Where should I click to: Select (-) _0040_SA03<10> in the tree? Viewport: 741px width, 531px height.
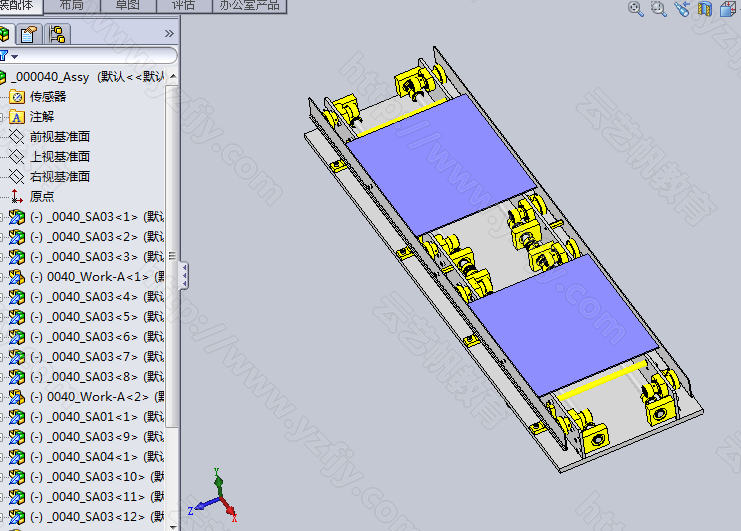[97, 477]
